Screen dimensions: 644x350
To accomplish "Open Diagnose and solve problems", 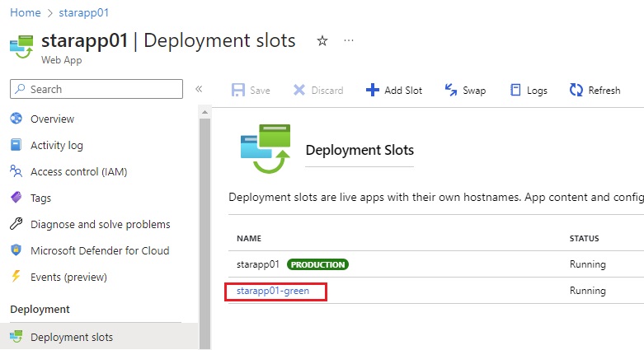I will click(x=101, y=225).
